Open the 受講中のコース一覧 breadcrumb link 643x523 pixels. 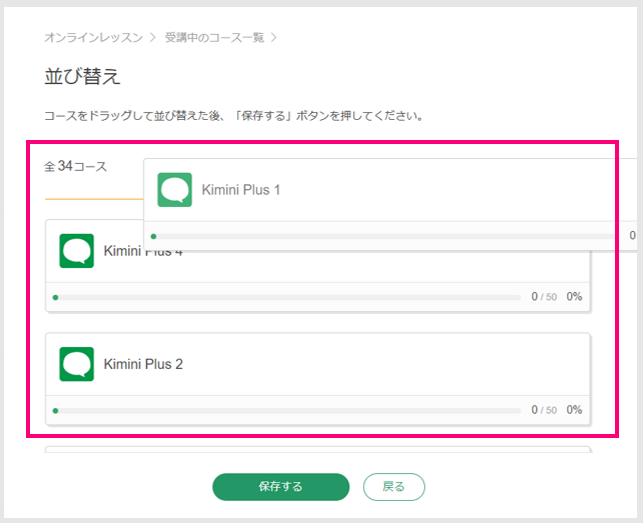point(214,37)
